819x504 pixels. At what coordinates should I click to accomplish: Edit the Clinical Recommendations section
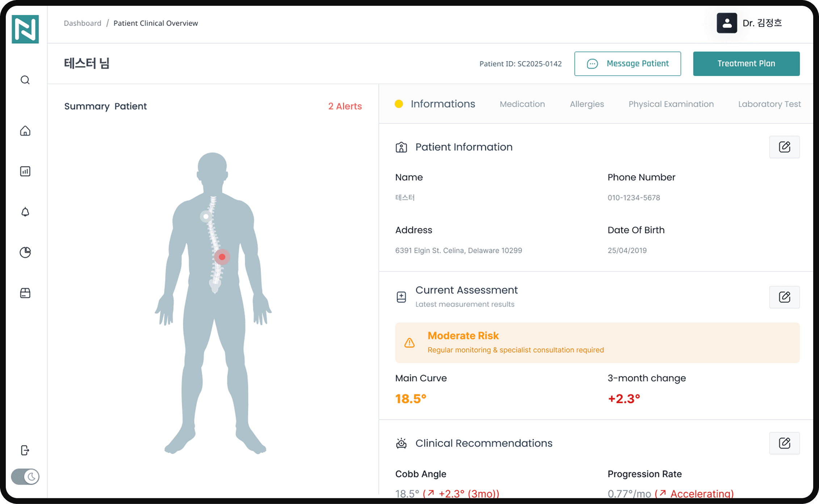click(x=784, y=443)
